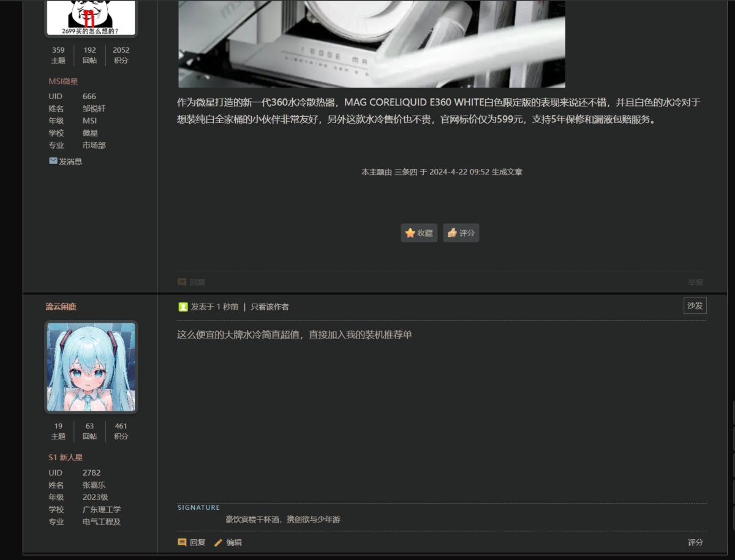Click major value 市场部

[x=94, y=145]
